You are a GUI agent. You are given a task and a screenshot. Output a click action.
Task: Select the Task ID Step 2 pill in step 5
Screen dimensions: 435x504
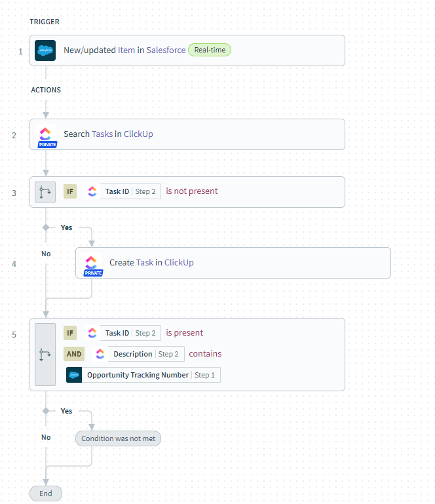point(130,333)
